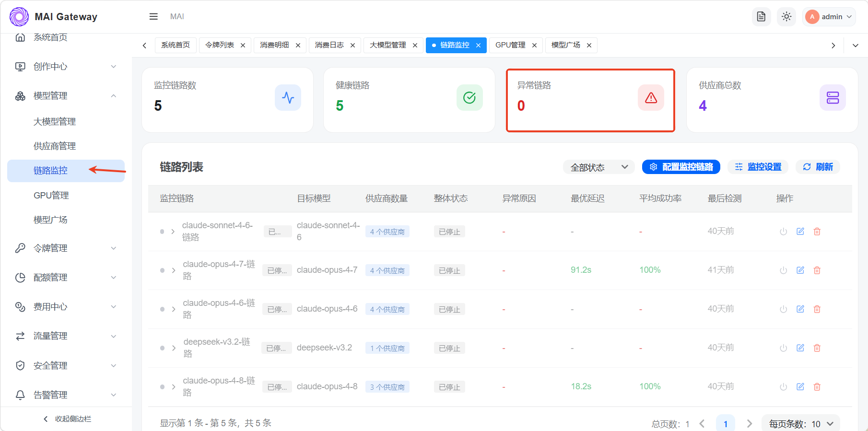This screenshot has height=431, width=868.
Task: Expand the 告警管理 sidebar menu
Action: pyautogui.click(x=66, y=395)
